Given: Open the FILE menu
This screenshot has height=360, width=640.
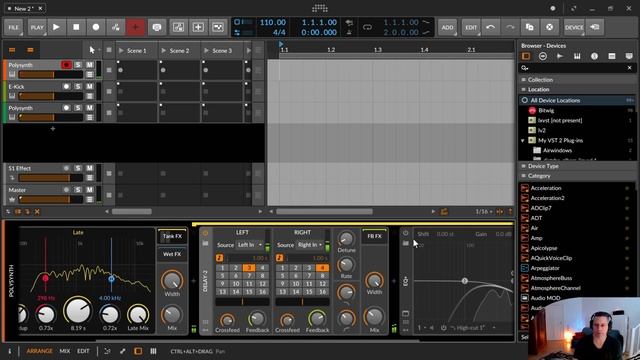Looking at the screenshot, I should pos(13,27).
